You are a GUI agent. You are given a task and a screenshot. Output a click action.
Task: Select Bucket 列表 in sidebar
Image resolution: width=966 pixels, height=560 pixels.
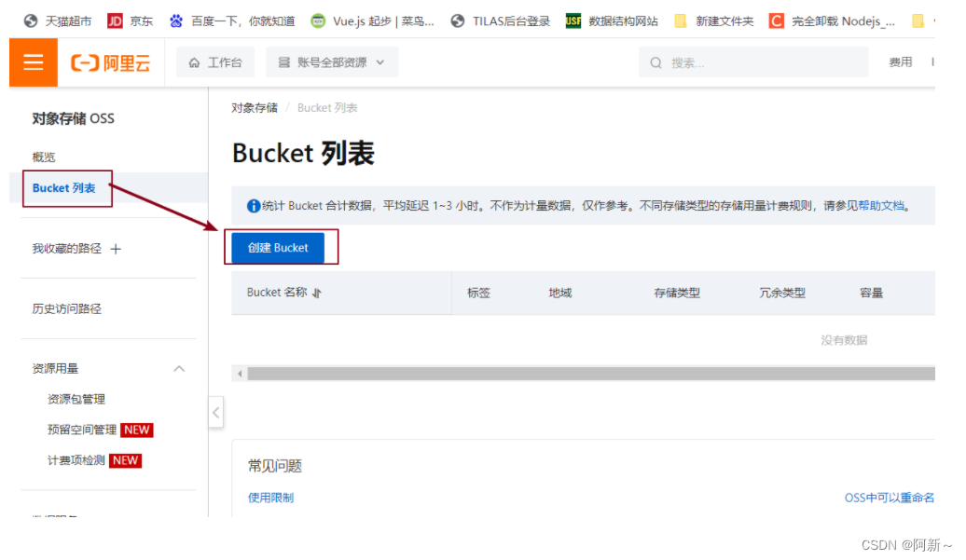(x=64, y=187)
